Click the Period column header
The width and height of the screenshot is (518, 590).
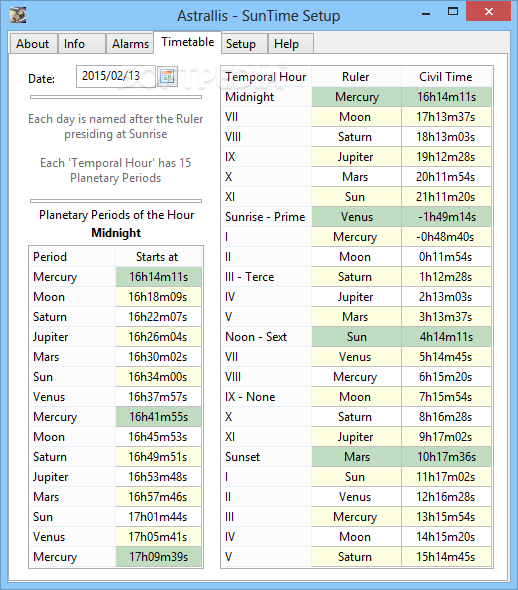click(x=73, y=257)
